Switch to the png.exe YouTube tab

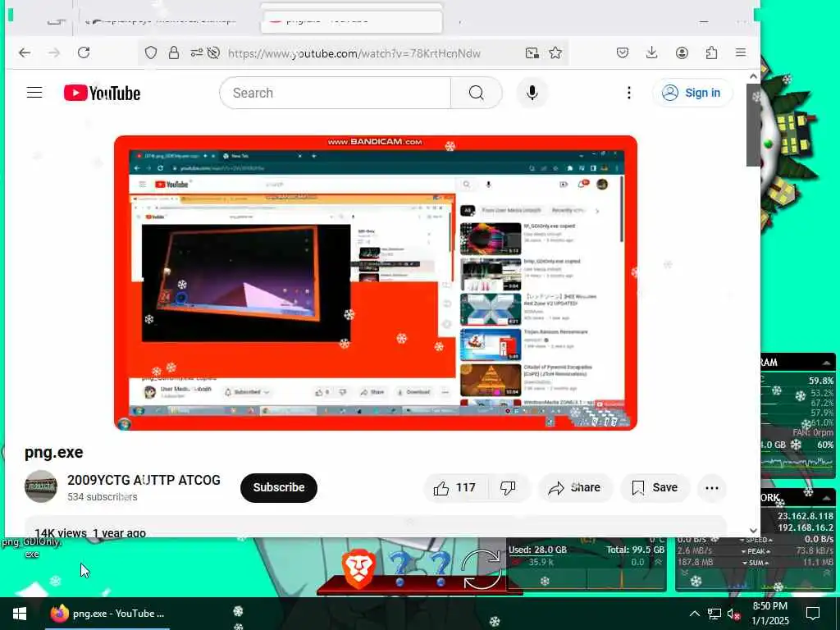(x=352, y=20)
